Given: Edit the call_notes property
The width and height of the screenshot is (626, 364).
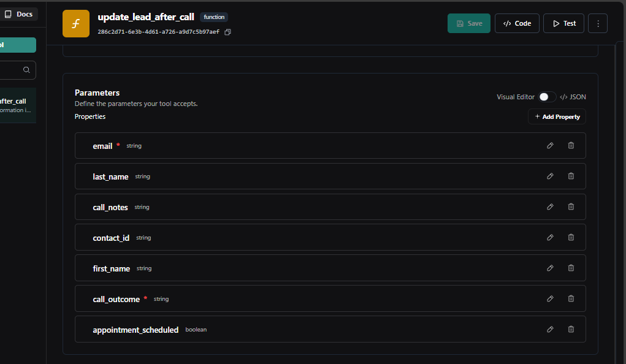Looking at the screenshot, I should coord(550,207).
